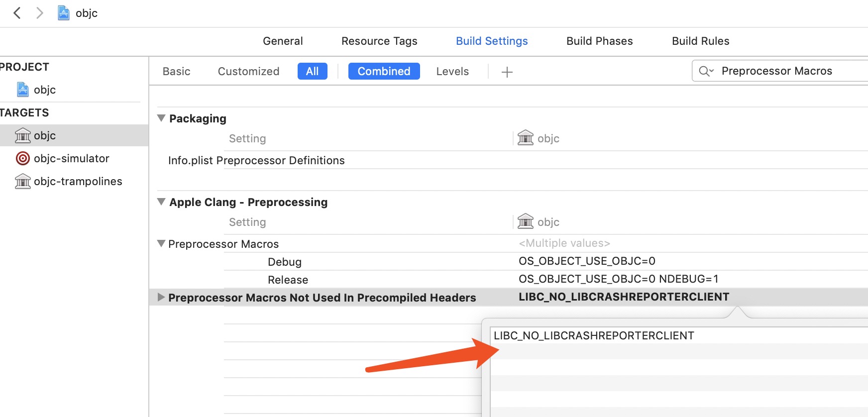This screenshot has height=417, width=868.
Task: Click the Release configuration label
Action: point(288,280)
